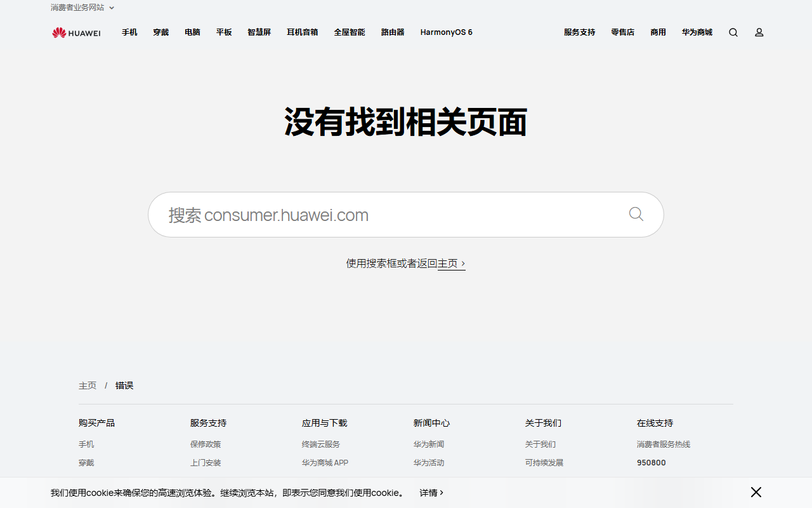
Task: Open the footer 手机 link
Action: tap(86, 444)
